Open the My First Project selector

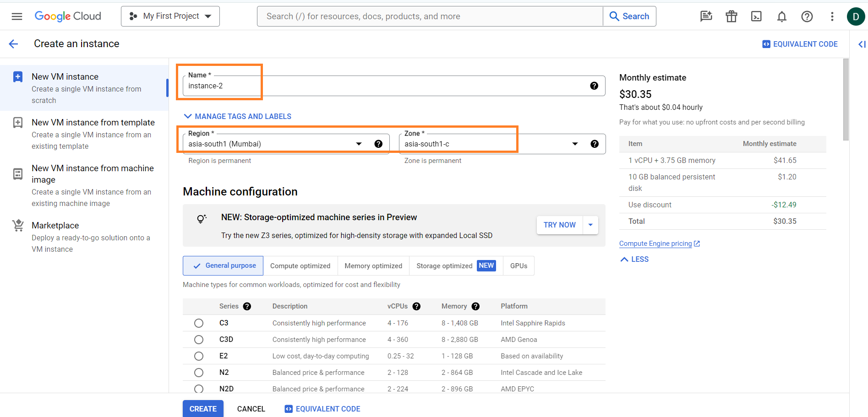point(170,16)
